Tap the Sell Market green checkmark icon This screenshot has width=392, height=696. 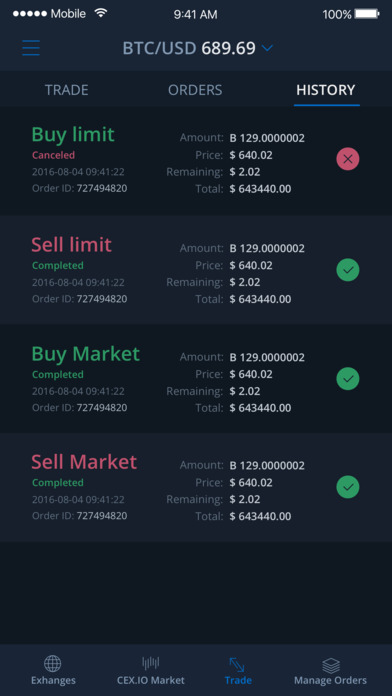click(348, 487)
